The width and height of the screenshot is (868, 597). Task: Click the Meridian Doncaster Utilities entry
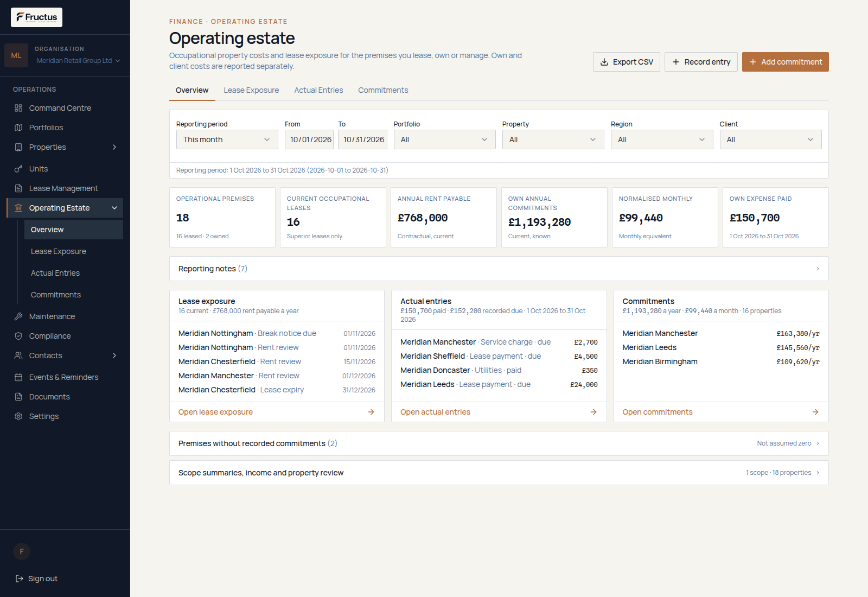pos(499,370)
